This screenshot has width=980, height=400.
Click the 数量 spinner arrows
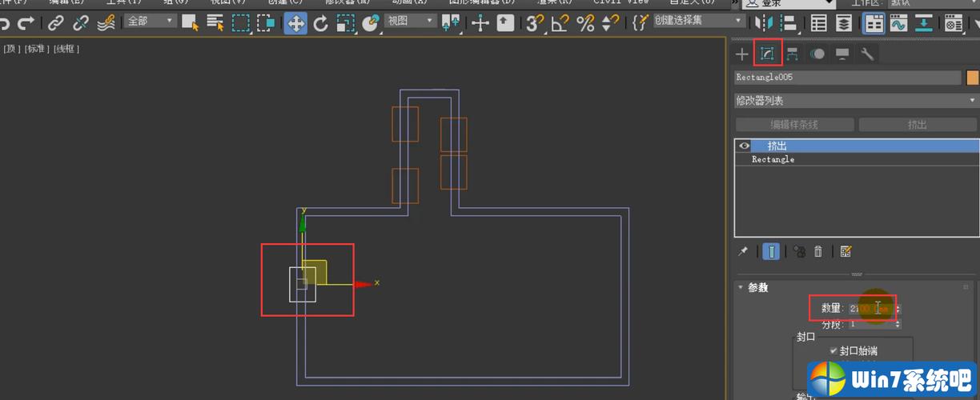[898, 308]
